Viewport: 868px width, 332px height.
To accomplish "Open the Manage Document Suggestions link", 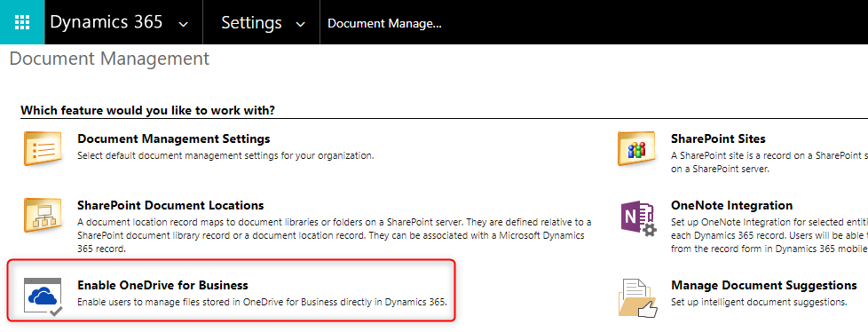I will (764, 286).
